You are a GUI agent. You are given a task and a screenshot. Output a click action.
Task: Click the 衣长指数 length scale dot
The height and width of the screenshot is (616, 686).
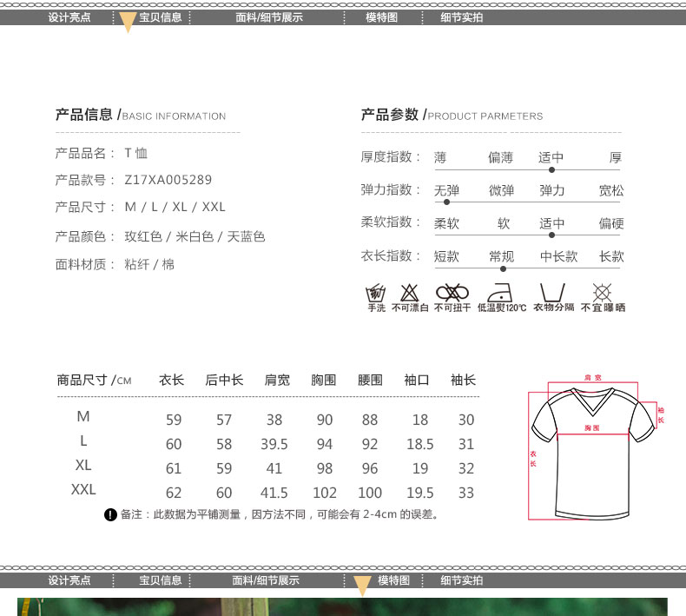point(503,268)
